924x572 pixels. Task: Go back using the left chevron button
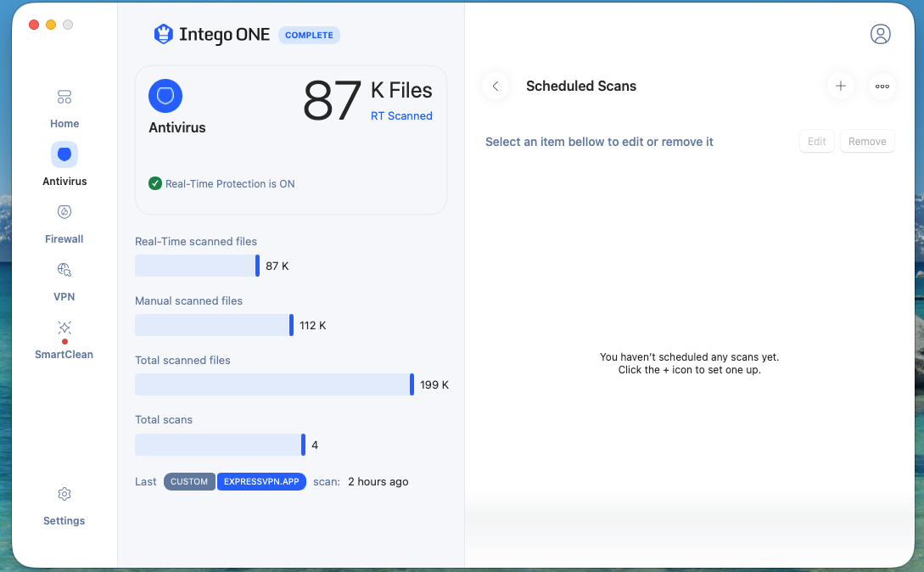496,86
